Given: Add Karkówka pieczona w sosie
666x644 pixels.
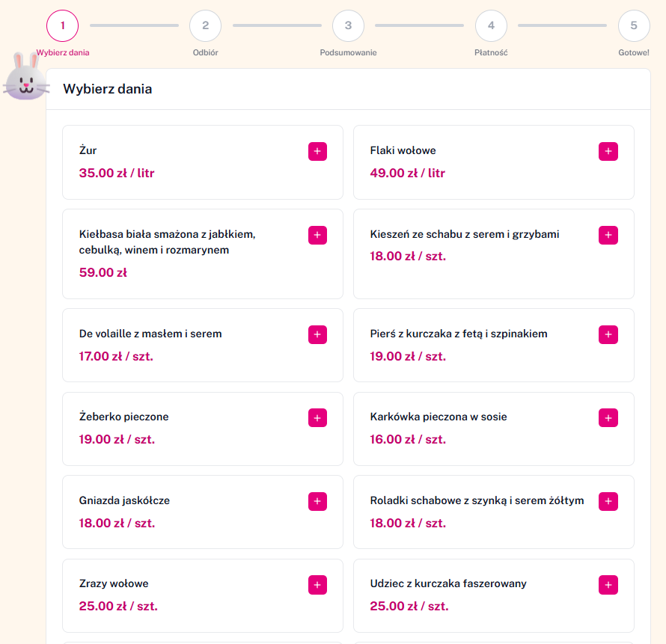Looking at the screenshot, I should click(x=608, y=418).
